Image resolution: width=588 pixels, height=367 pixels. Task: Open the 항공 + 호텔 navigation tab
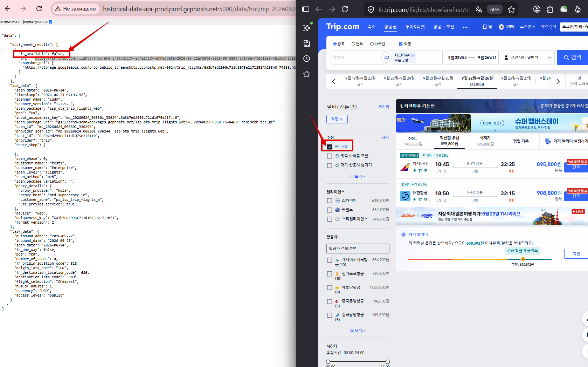pyautogui.click(x=444, y=27)
